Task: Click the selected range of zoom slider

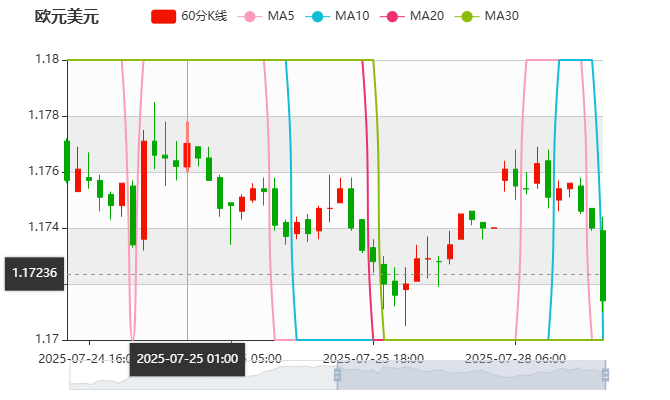Action: point(470,375)
